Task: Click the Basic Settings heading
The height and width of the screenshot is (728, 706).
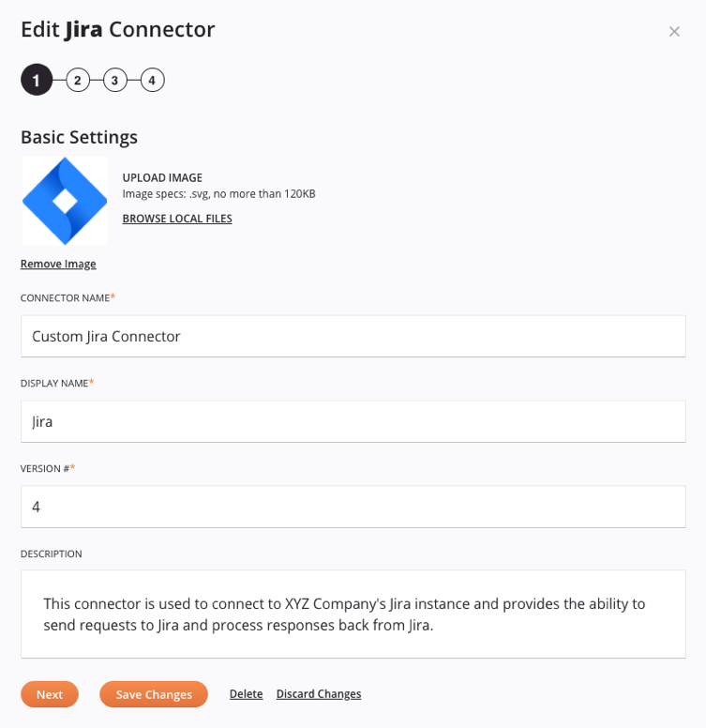Action: (x=79, y=137)
